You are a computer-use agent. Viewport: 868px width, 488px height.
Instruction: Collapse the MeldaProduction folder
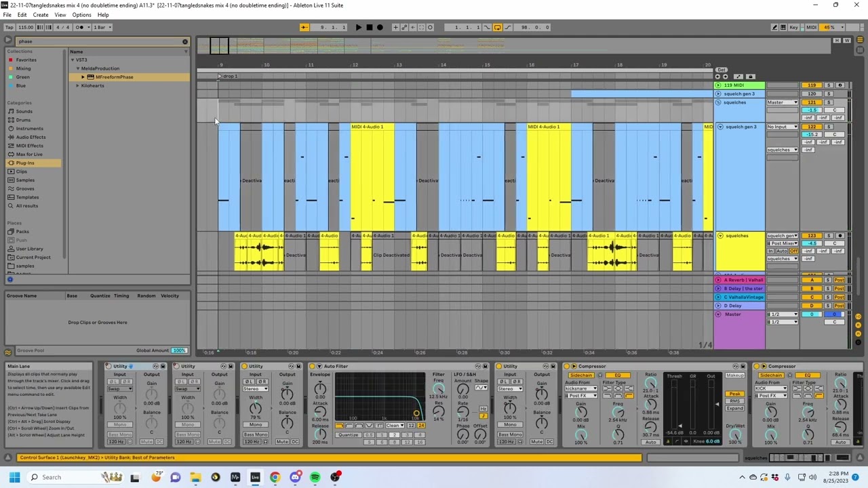click(78, 68)
